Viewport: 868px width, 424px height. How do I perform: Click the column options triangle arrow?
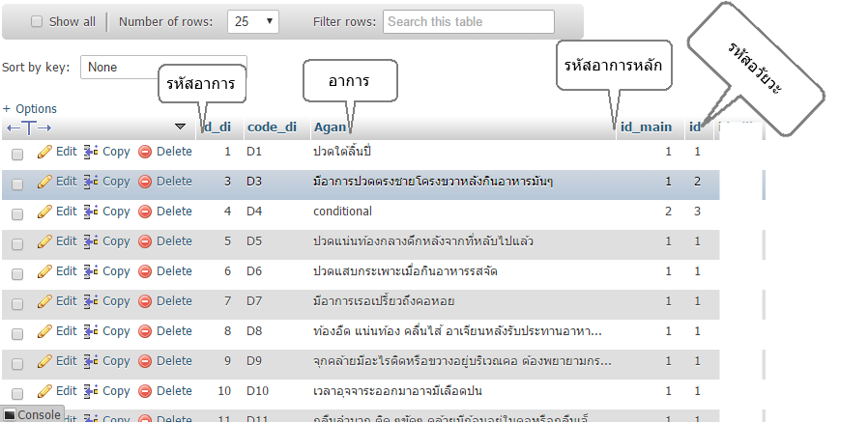180,127
